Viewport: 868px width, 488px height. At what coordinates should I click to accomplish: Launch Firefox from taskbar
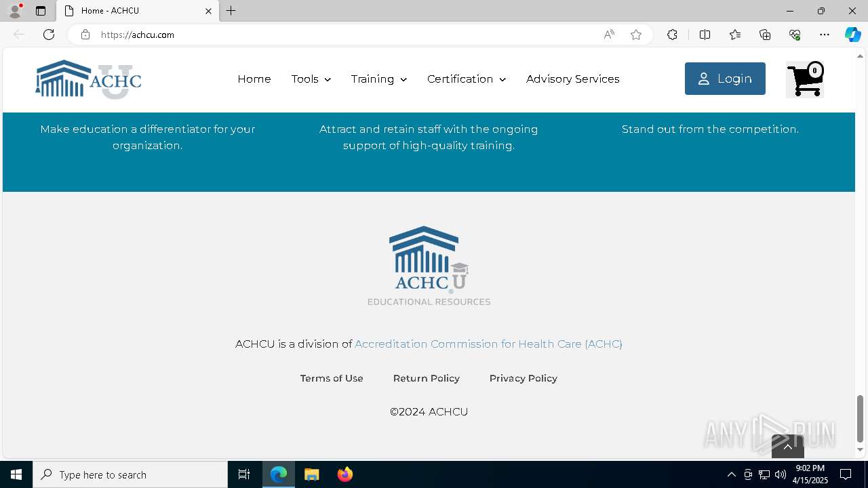[345, 474]
